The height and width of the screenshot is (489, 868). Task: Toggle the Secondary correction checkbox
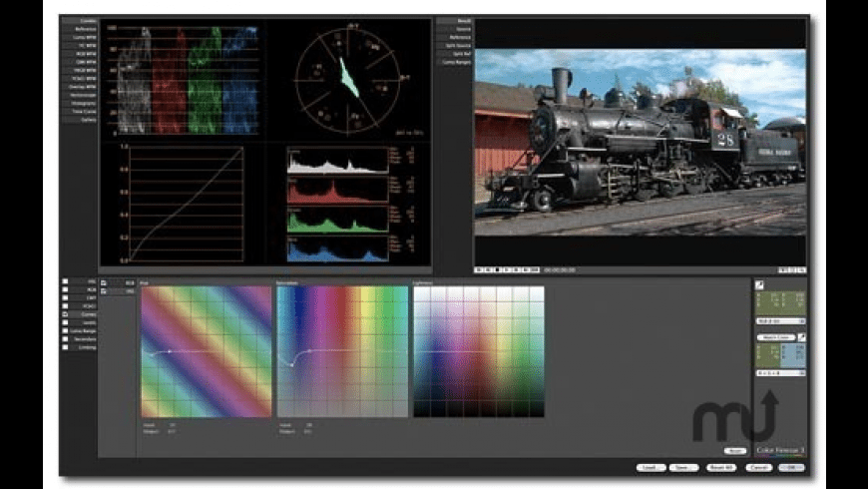66,339
